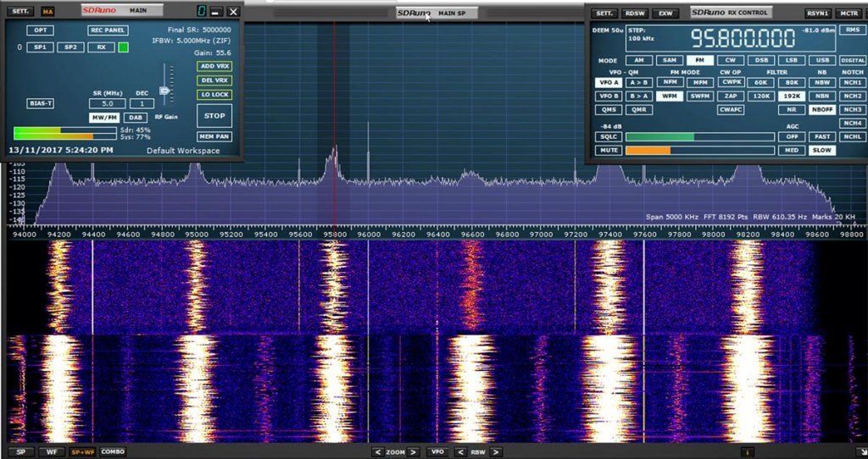Toggle the RMS meter button
Image resolution: width=868 pixels, height=459 pixels.
(851, 30)
